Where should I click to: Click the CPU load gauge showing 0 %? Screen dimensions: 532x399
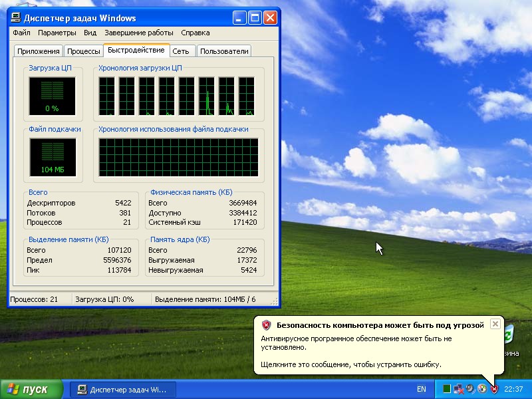[53, 96]
